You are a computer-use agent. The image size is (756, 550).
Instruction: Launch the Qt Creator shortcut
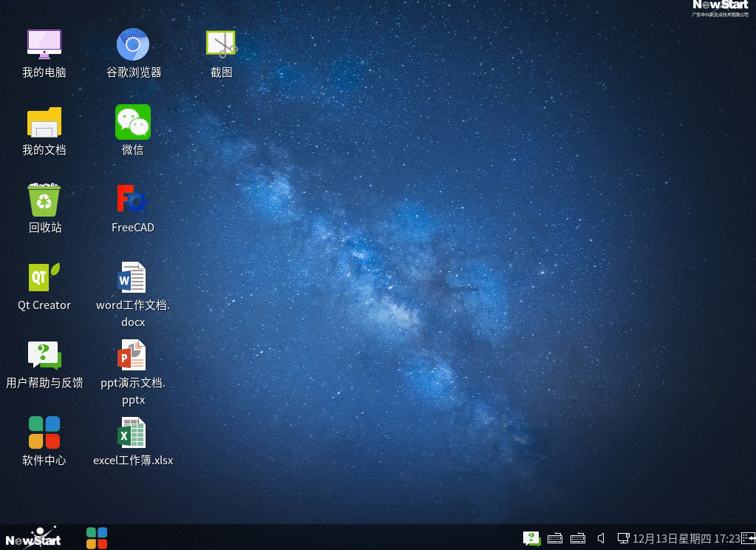pos(44,286)
